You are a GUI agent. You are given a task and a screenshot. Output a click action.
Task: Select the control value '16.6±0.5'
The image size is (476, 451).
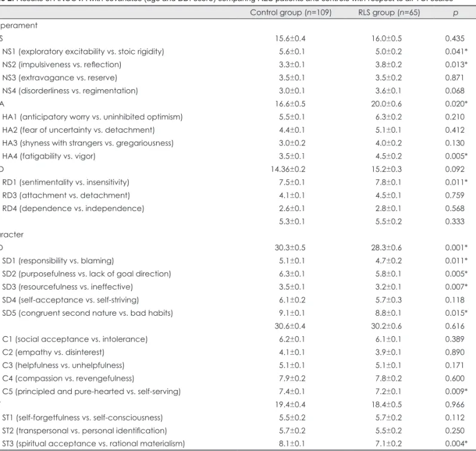(x=290, y=104)
